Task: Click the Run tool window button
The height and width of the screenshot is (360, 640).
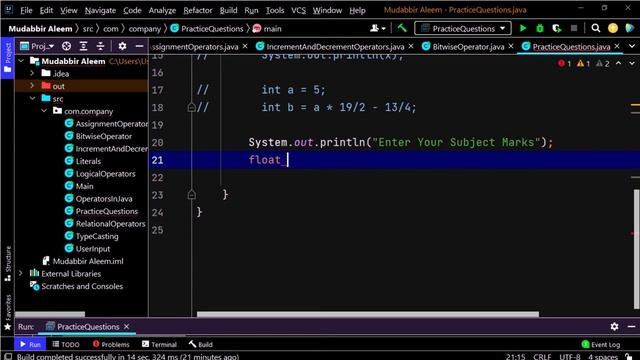Action: coord(30,344)
